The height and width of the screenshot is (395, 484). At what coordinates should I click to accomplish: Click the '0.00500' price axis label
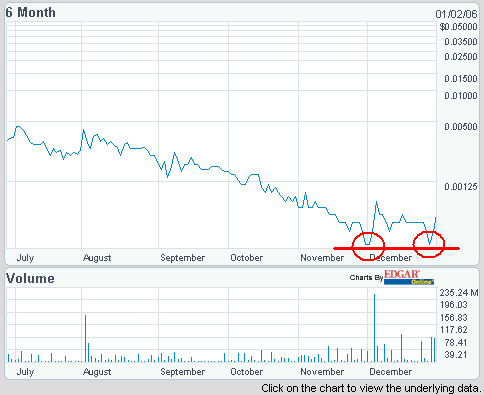pyautogui.click(x=461, y=127)
